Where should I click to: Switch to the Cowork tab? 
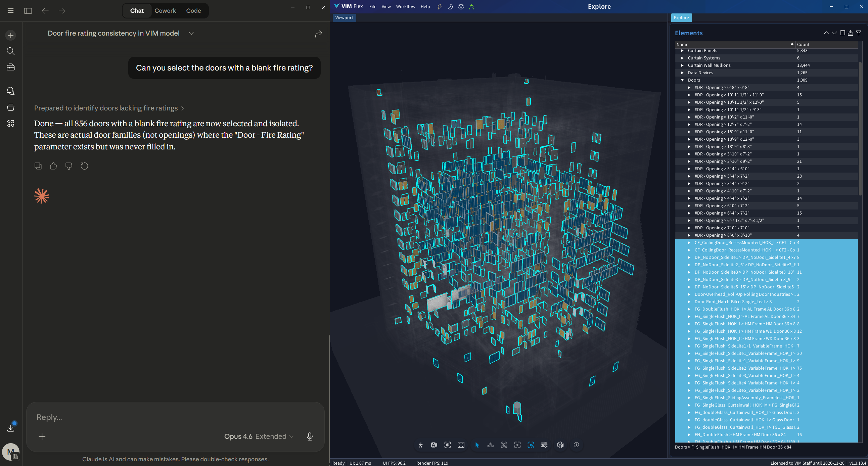click(x=165, y=11)
